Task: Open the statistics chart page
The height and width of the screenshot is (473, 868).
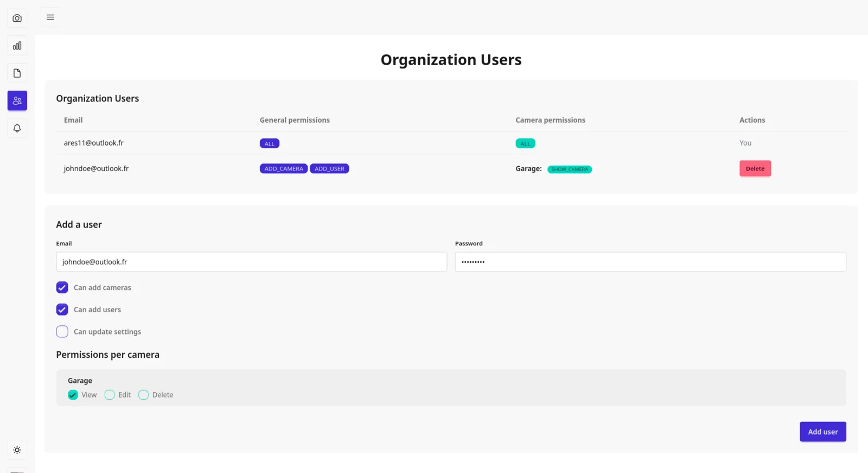Action: click(x=17, y=46)
